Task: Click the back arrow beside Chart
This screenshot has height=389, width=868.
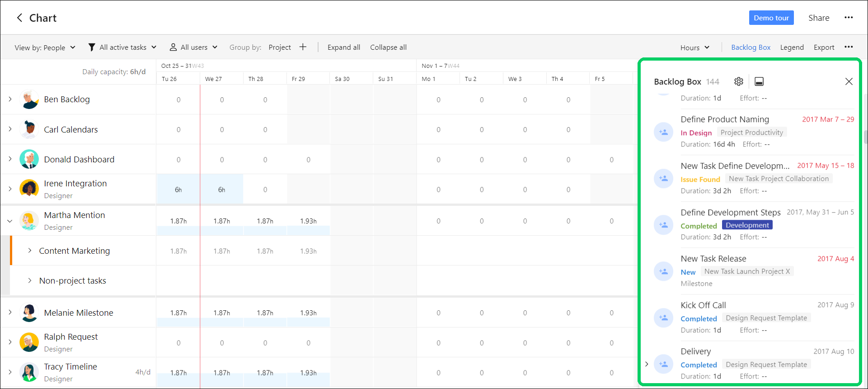Action: point(19,18)
